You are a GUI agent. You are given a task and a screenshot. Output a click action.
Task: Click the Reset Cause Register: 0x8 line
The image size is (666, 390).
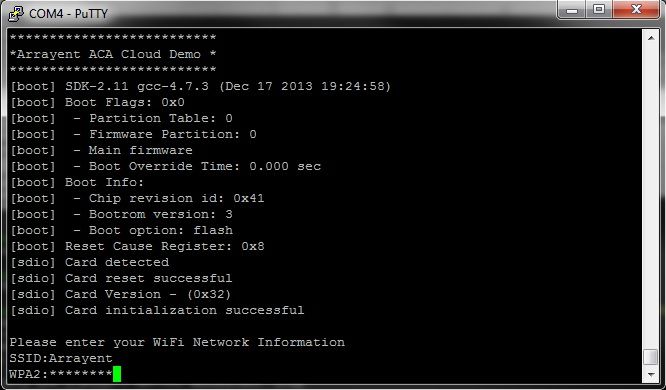(x=137, y=246)
